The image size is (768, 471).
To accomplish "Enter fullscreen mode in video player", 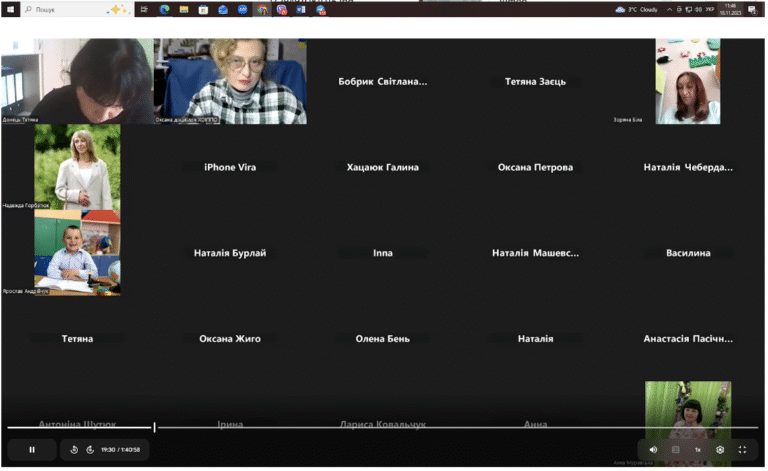I will coord(744,450).
